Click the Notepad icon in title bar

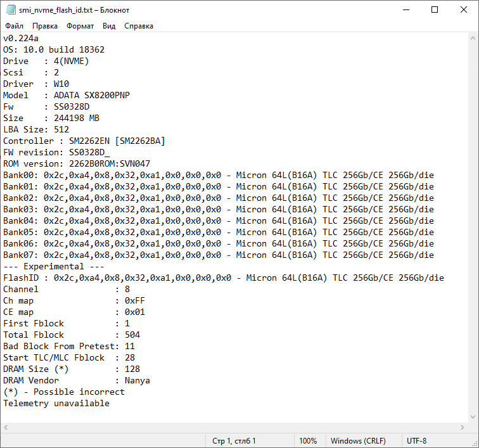11,10
